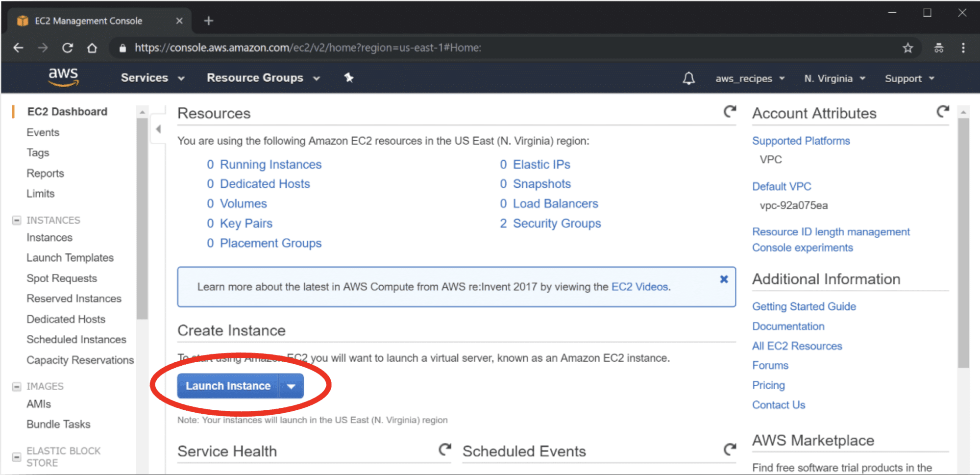Screen dimensions: 980x475
Task: Open the Support dropdown menu
Action: coord(909,78)
